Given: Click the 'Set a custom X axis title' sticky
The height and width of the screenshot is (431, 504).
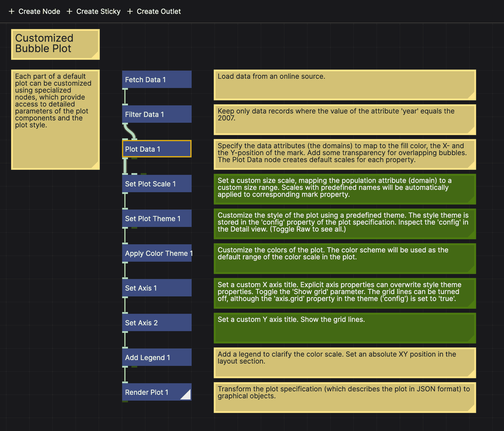Looking at the screenshot, I should 345,293.
